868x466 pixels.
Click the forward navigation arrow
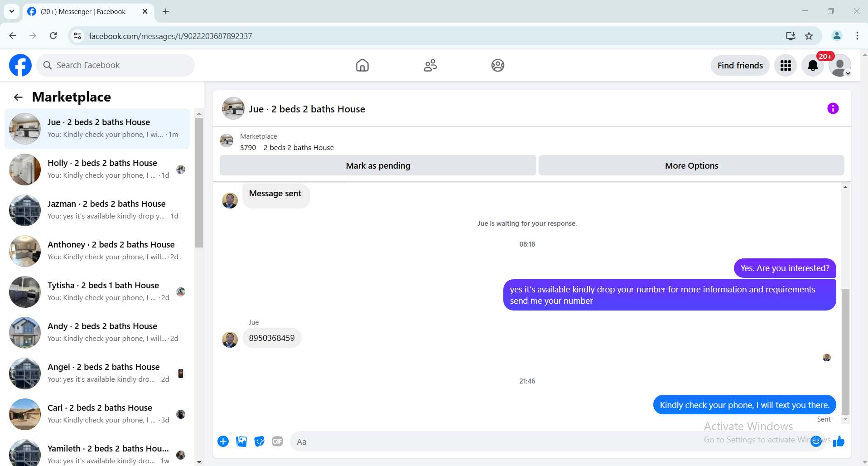coord(33,36)
